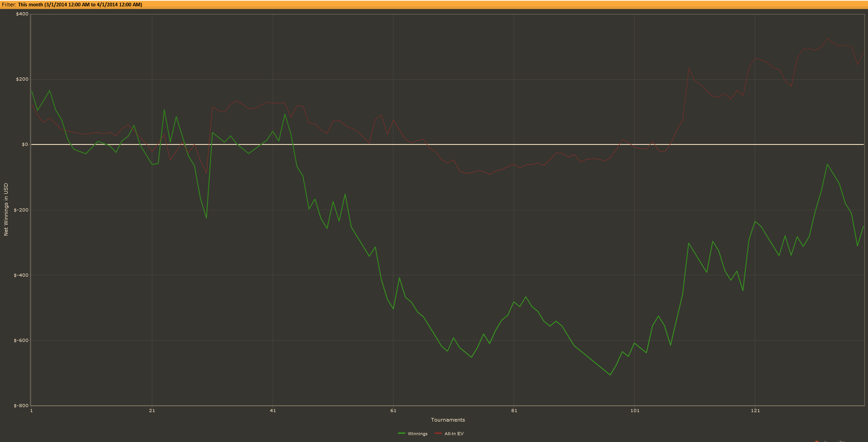Click the $-400 y-axis label
Screen dimensions: 868x442
(x=21, y=275)
